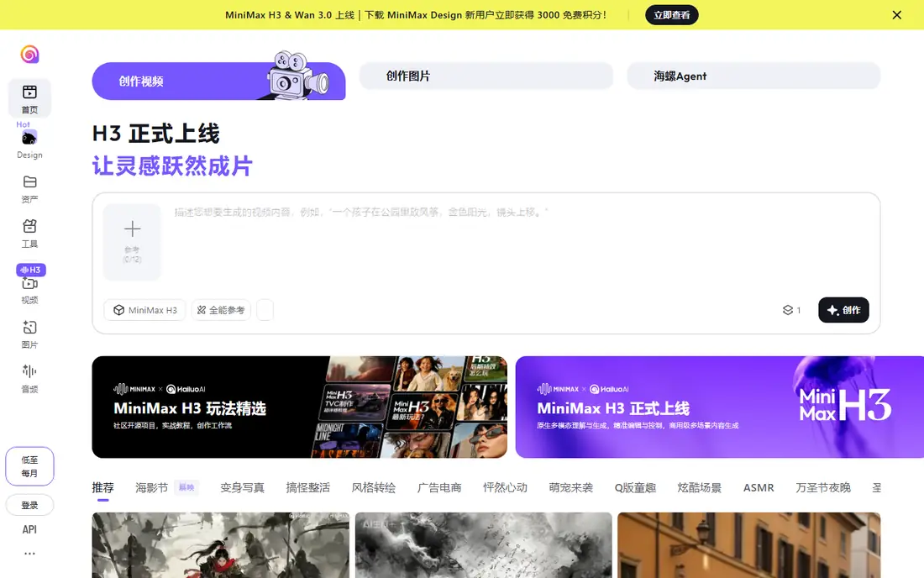Screen dimensions: 924x578
Task: Open the API link in sidebar
Action: tap(29, 529)
